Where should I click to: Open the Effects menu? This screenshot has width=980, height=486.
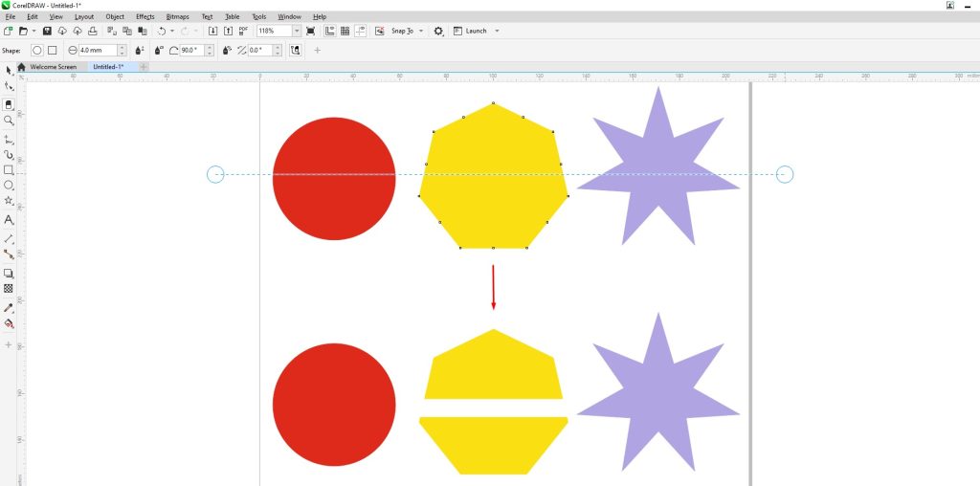(x=145, y=16)
